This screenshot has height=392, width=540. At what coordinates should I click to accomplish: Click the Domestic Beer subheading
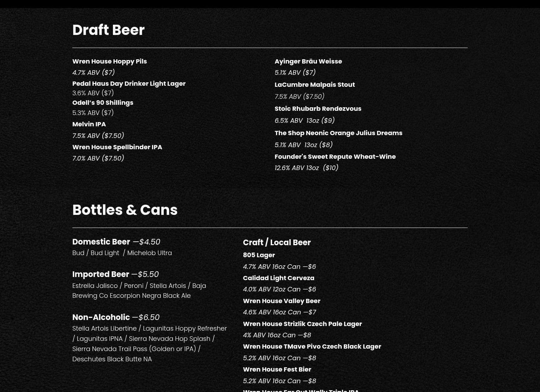pos(101,242)
